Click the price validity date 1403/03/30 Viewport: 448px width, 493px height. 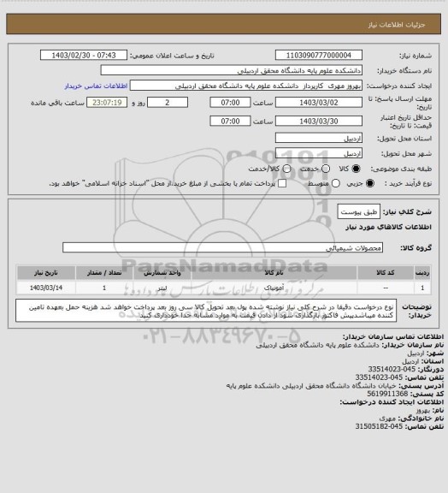click(319, 121)
